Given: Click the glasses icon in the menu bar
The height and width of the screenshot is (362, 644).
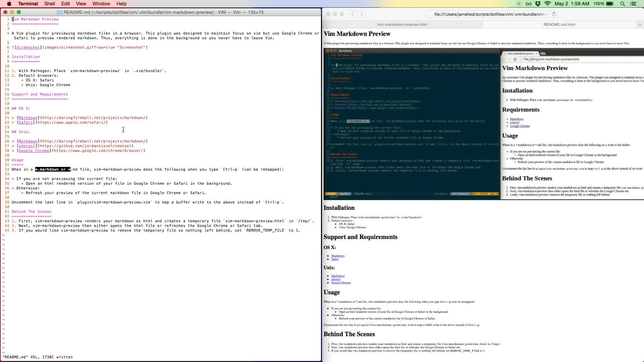Looking at the screenshot, I should pyautogui.click(x=529, y=4).
